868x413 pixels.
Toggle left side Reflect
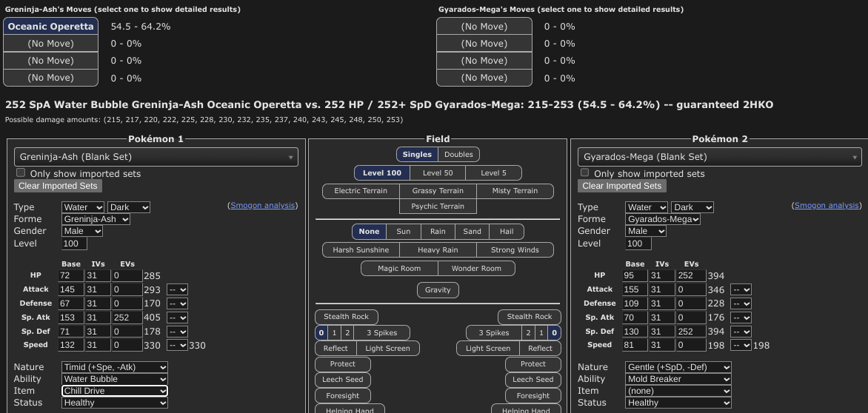coord(336,349)
